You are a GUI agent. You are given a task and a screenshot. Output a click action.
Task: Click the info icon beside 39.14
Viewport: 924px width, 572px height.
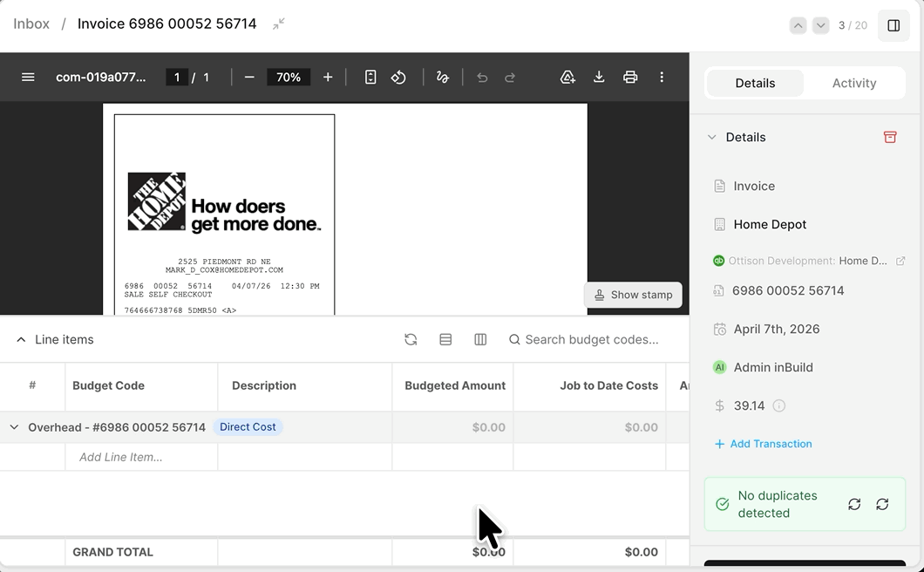click(x=779, y=405)
